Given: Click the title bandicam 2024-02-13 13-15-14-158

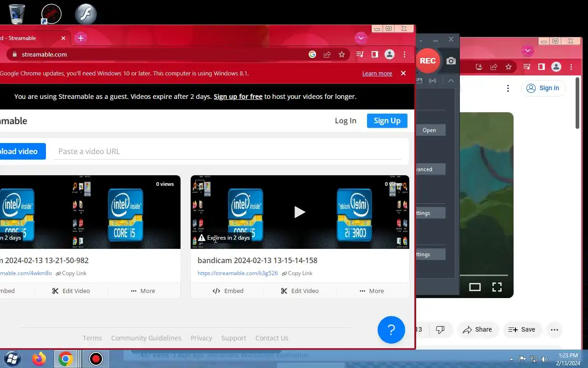Looking at the screenshot, I should [x=257, y=260].
